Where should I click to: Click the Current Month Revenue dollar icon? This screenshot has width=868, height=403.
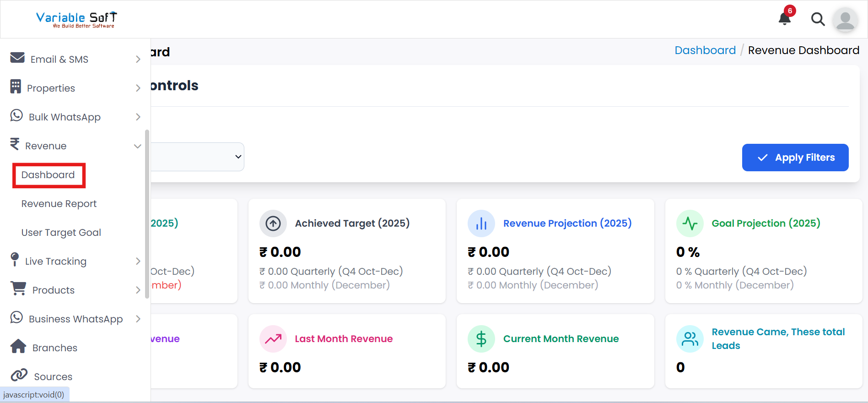(481, 339)
